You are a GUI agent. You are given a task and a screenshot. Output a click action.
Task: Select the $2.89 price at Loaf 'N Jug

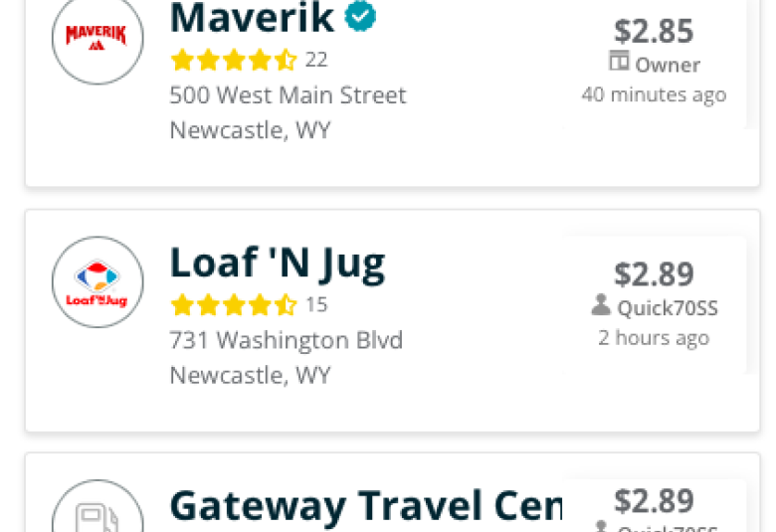point(654,274)
